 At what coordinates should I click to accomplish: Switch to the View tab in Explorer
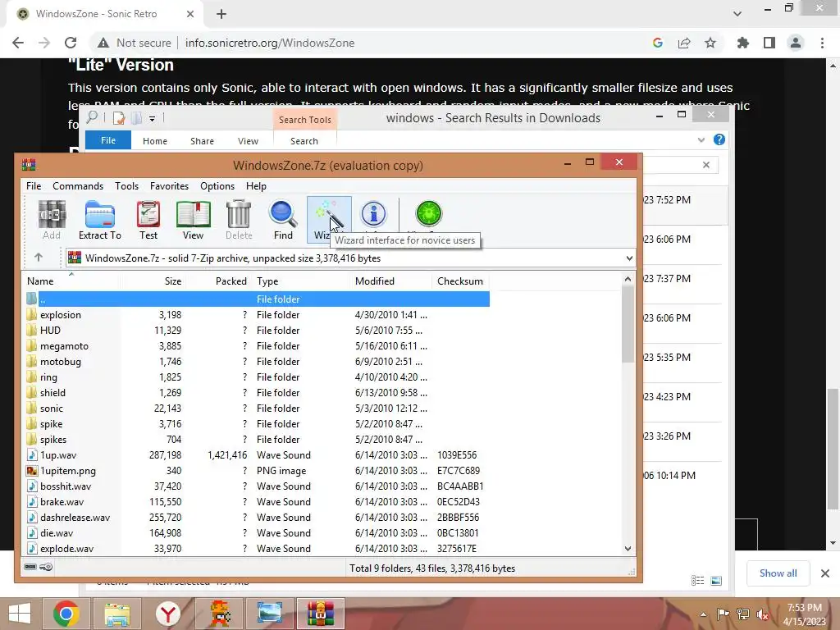(248, 141)
